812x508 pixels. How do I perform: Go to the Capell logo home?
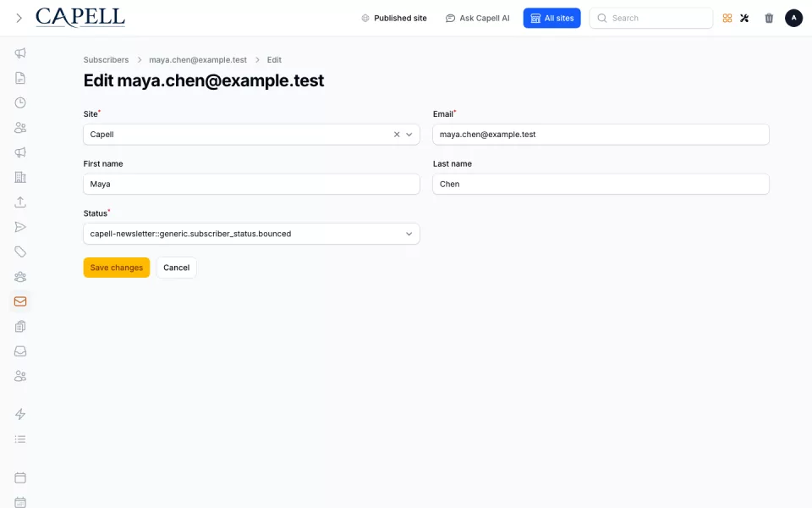80,18
